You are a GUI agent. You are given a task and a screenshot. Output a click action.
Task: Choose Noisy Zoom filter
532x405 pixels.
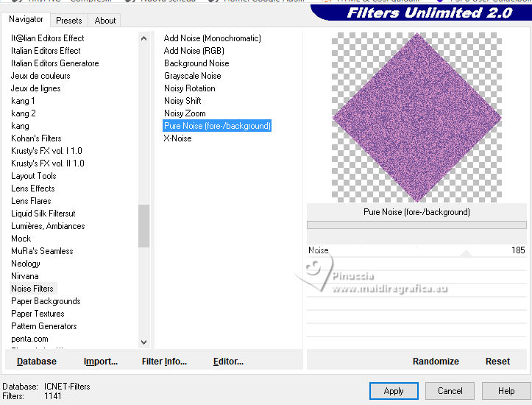pos(185,113)
